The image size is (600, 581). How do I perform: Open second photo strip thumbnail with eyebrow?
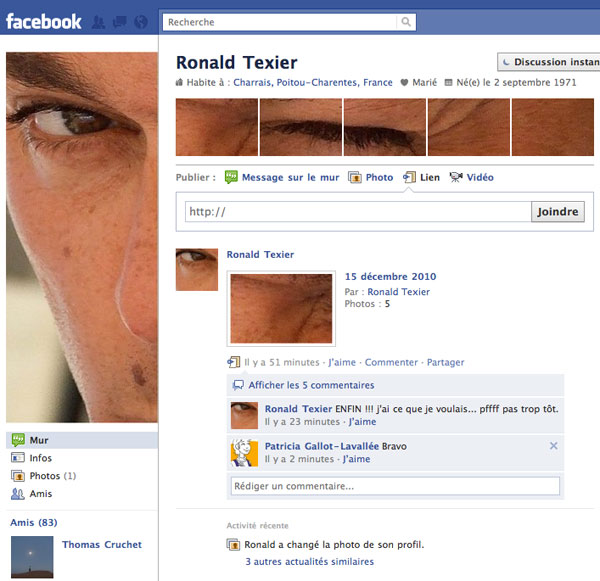pyautogui.click(x=301, y=127)
